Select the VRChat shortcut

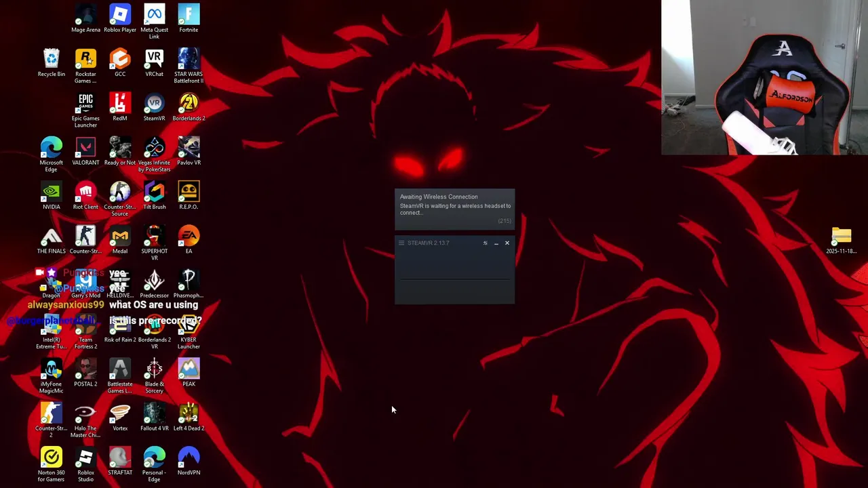[154, 63]
